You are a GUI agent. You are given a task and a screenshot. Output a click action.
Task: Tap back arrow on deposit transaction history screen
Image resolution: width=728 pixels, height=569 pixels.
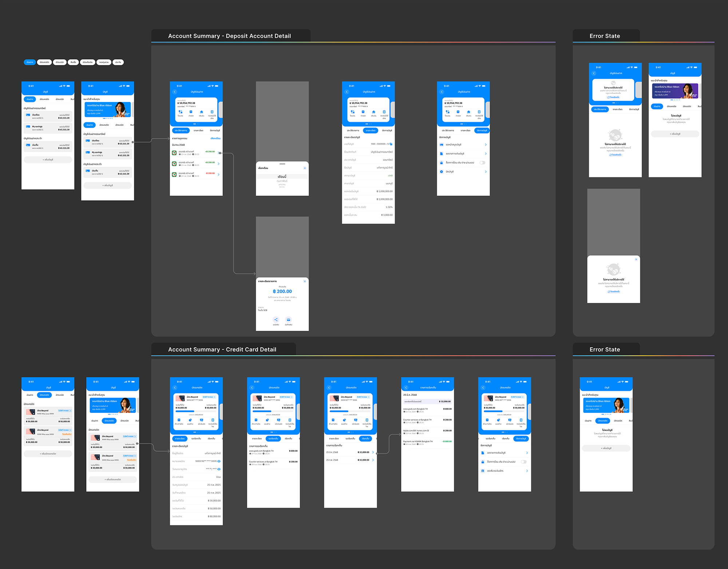175,92
